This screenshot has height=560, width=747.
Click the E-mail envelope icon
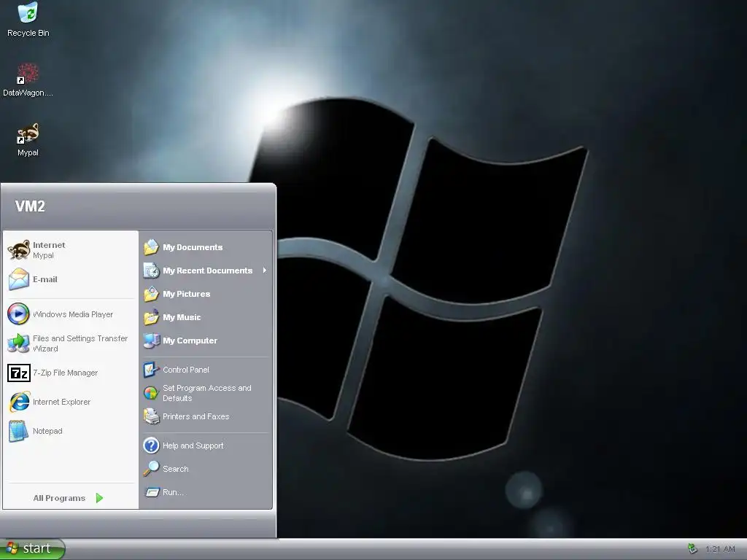[x=18, y=279]
